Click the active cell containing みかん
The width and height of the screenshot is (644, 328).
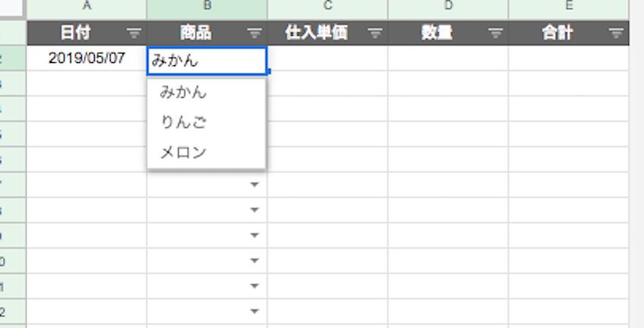point(207,61)
